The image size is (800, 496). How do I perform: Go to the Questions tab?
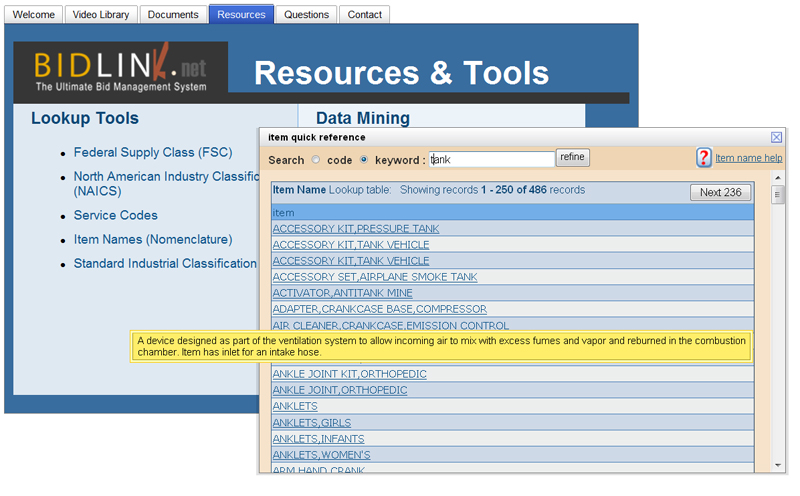click(x=306, y=14)
